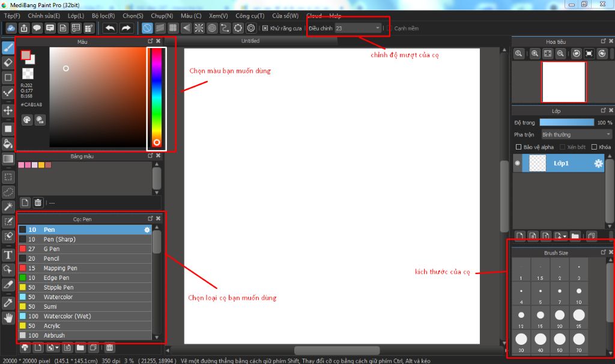Open the Công cụ(T) menu
The height and width of the screenshot is (364, 615).
(250, 16)
